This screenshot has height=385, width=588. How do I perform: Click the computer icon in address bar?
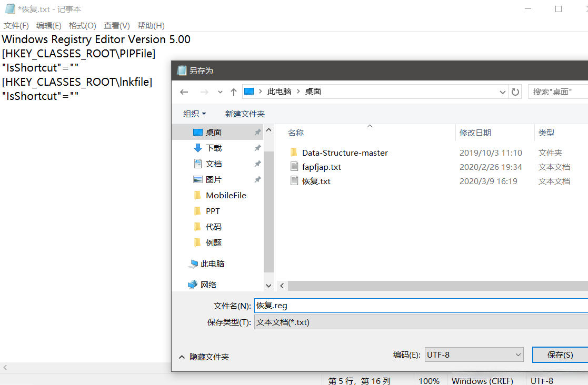tap(249, 92)
